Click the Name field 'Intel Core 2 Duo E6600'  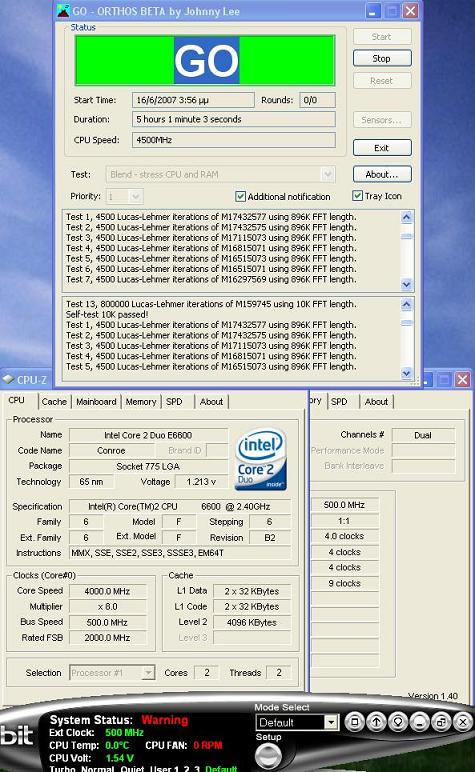tap(148, 435)
